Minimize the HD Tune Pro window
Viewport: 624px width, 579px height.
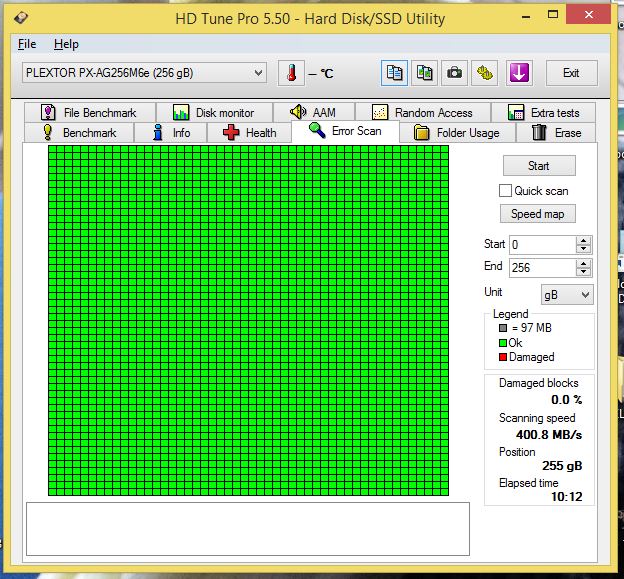pyautogui.click(x=526, y=16)
